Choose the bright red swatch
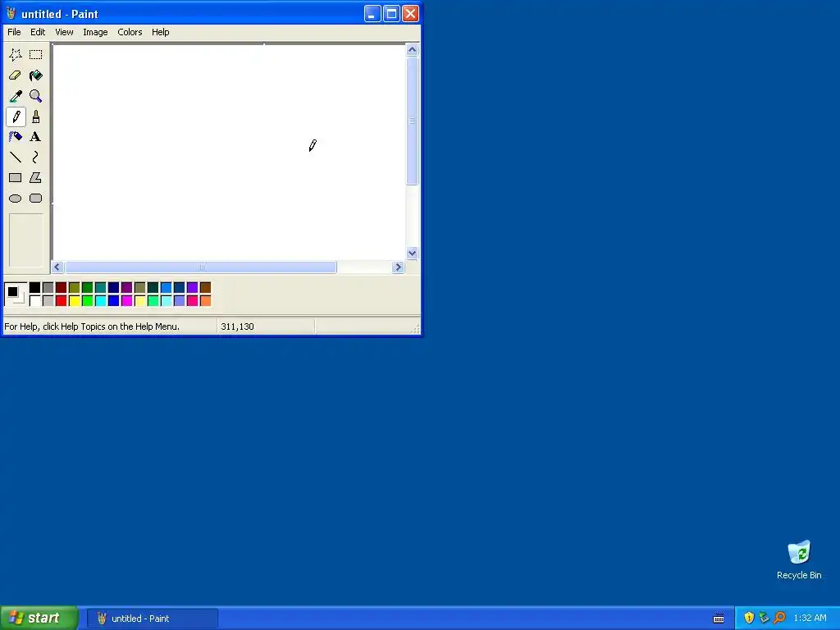The image size is (840, 630). pos(61,300)
